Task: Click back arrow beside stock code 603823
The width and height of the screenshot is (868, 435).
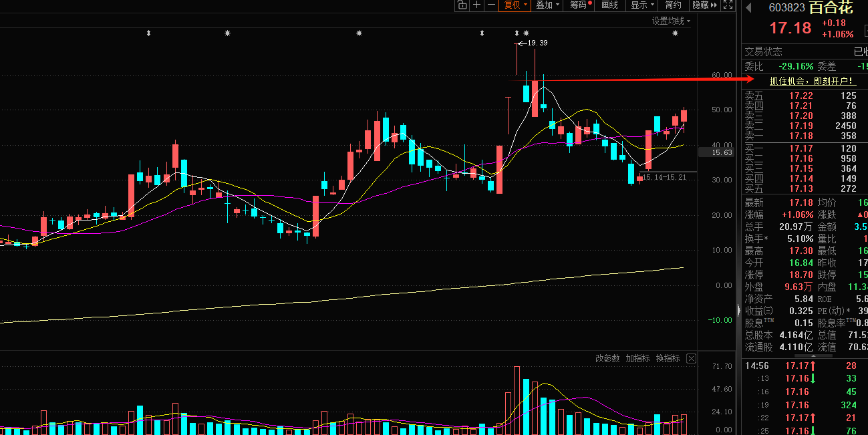Action: (x=748, y=8)
